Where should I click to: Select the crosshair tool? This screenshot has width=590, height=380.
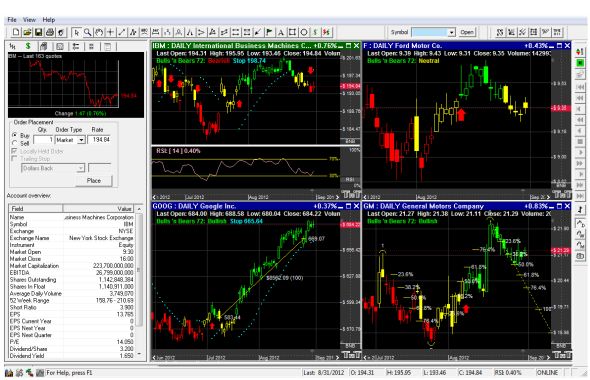pyautogui.click(x=110, y=32)
